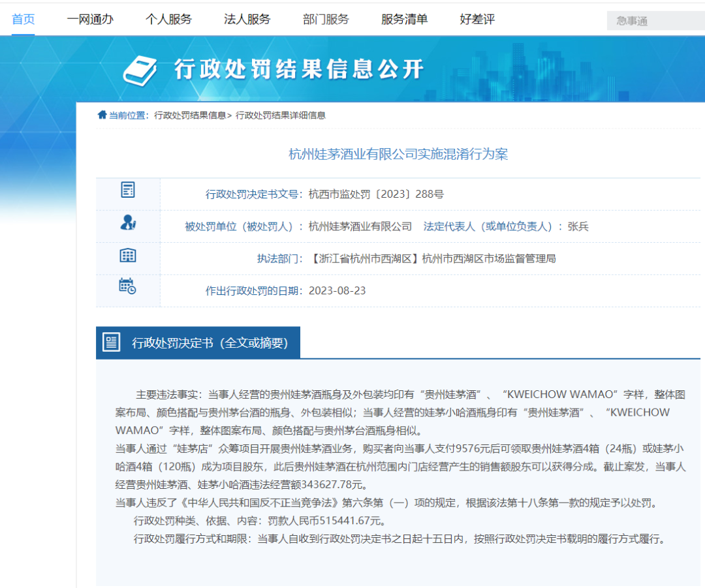Open the 一网通办 menu item

(x=90, y=20)
